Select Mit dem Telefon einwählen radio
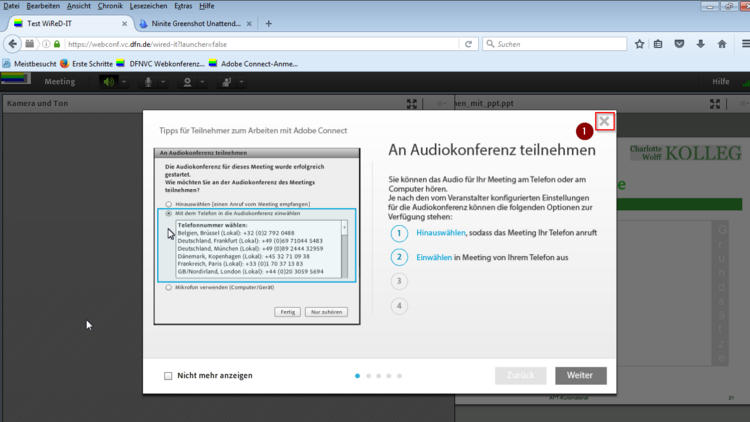The width and height of the screenshot is (750, 422). click(168, 213)
